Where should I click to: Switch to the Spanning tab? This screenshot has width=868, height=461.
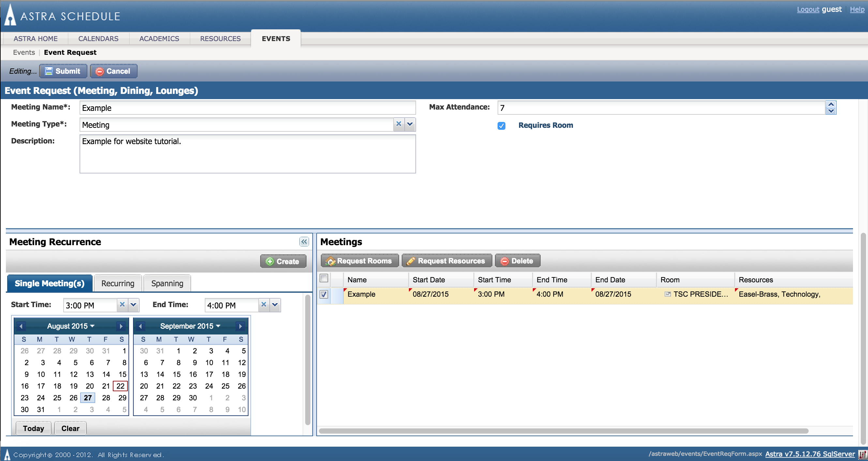[x=167, y=283]
